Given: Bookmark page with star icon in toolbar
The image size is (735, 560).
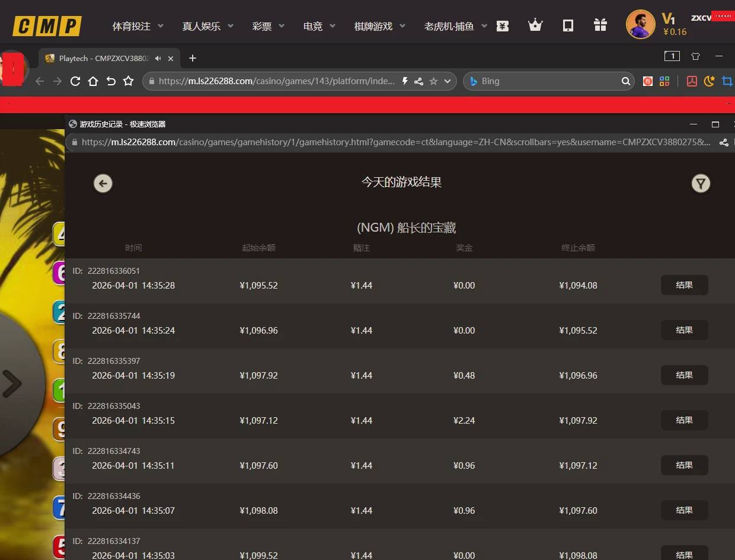Looking at the screenshot, I should point(128,81).
